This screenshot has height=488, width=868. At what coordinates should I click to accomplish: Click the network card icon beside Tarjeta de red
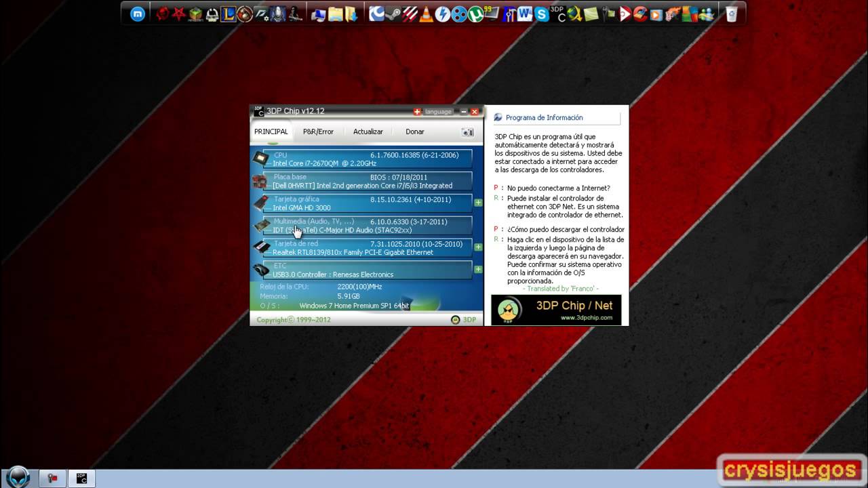260,247
